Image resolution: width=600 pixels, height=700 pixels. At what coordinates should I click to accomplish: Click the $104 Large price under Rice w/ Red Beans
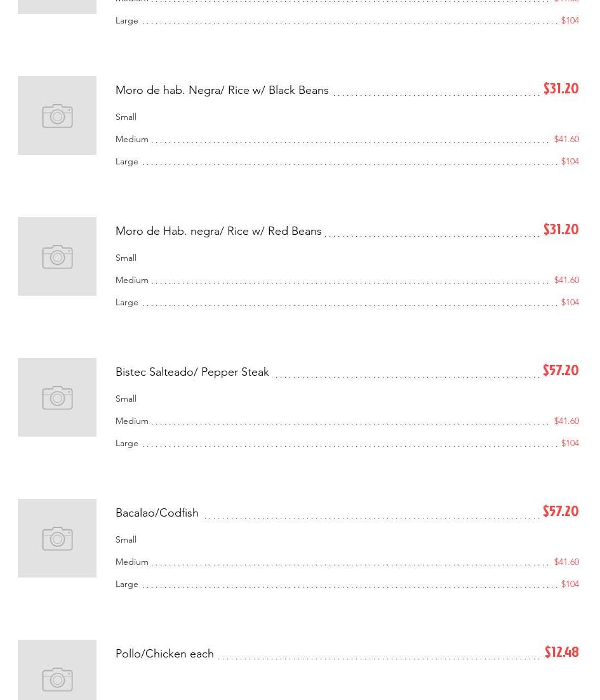pyautogui.click(x=570, y=302)
